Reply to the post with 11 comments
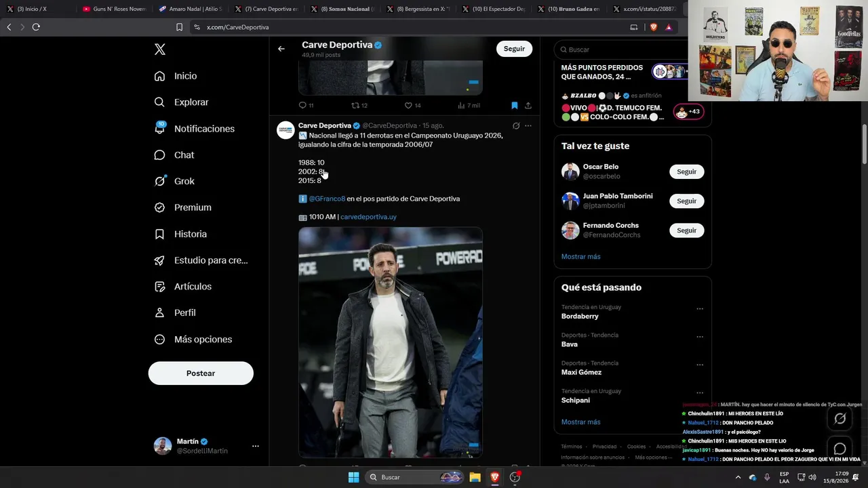The height and width of the screenshot is (488, 868). tap(306, 106)
